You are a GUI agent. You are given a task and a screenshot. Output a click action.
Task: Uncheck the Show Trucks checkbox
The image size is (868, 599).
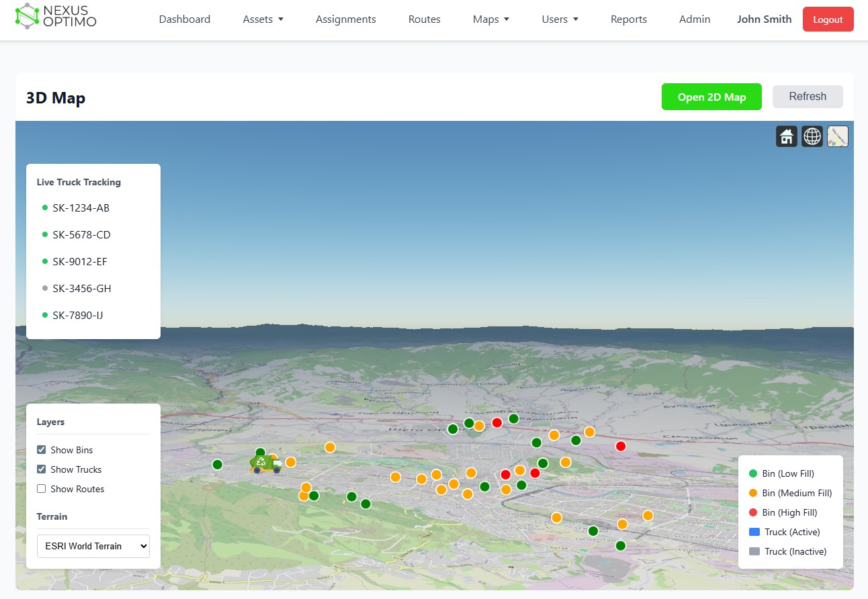[x=42, y=469]
